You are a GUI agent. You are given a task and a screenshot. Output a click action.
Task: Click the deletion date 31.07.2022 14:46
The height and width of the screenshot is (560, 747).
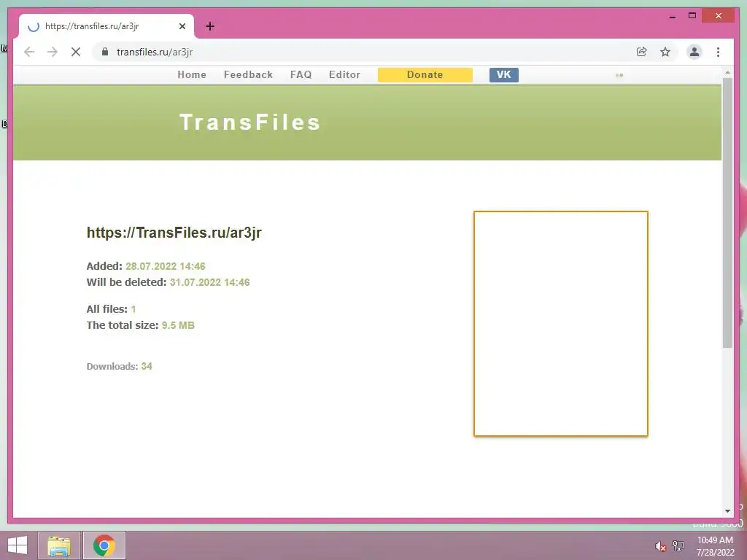[209, 282]
